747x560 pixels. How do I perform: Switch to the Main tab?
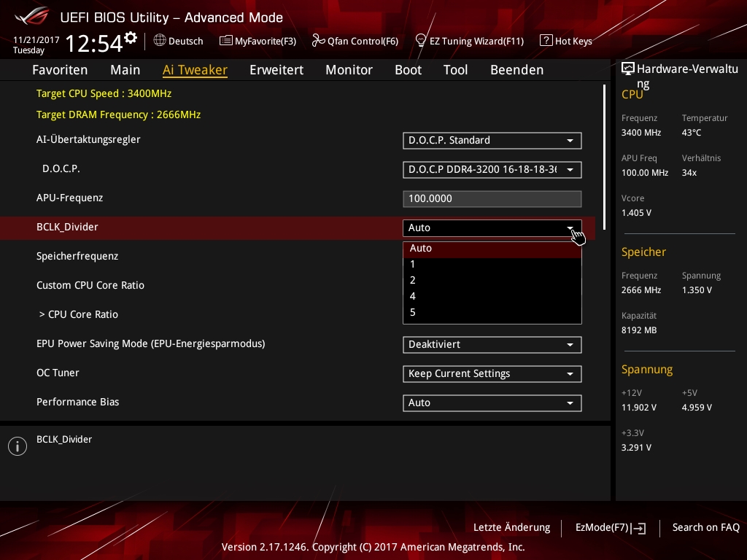[x=125, y=70]
